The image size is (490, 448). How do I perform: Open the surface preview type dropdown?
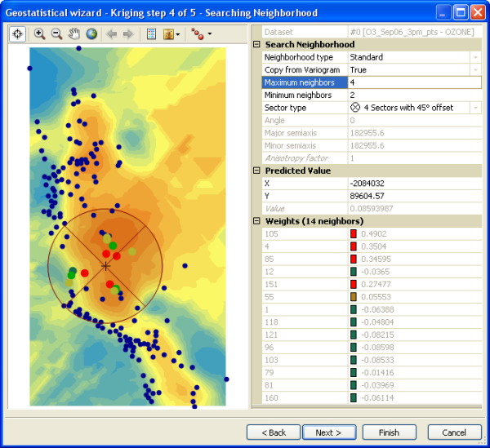tap(171, 34)
